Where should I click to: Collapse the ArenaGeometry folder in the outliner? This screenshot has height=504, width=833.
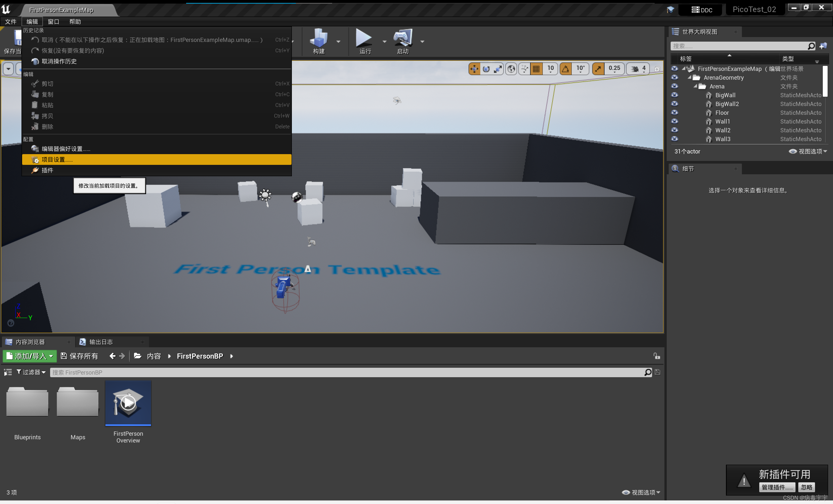coord(690,77)
